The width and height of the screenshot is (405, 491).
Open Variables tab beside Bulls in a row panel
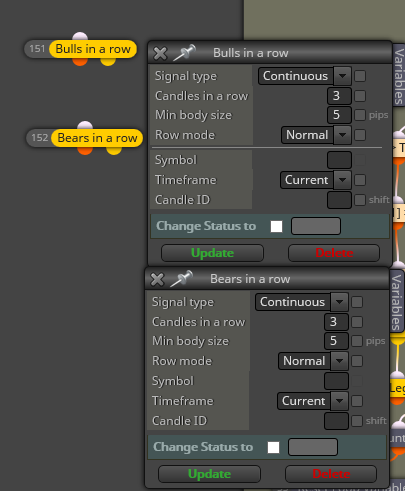[399, 76]
